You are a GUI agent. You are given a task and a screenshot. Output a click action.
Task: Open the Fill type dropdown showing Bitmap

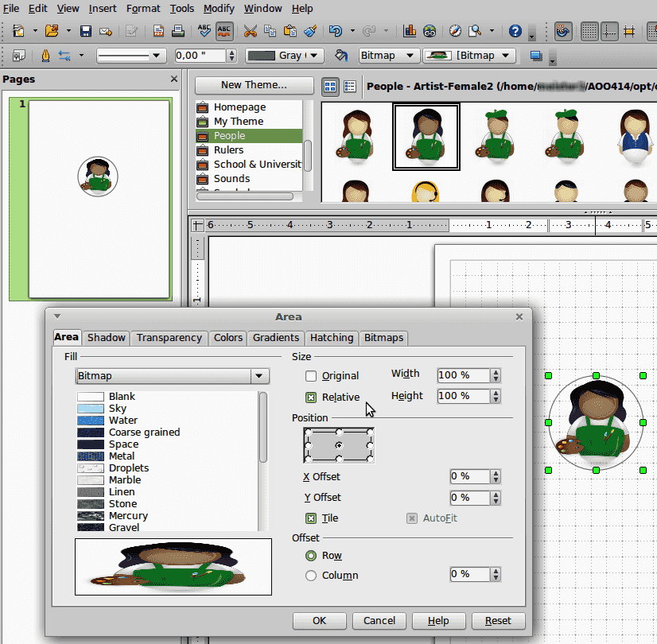[x=259, y=375]
